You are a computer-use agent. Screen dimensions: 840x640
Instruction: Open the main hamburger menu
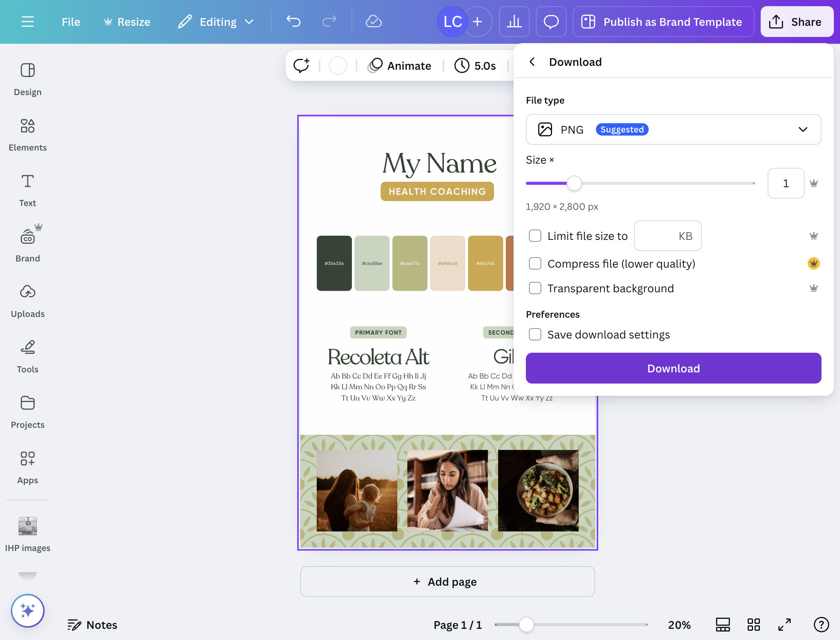28,22
